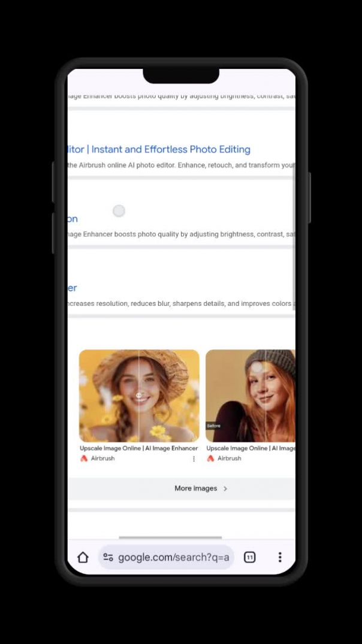
Task: Open the Instant and Effortless Photo Editing link
Action: [x=170, y=150]
